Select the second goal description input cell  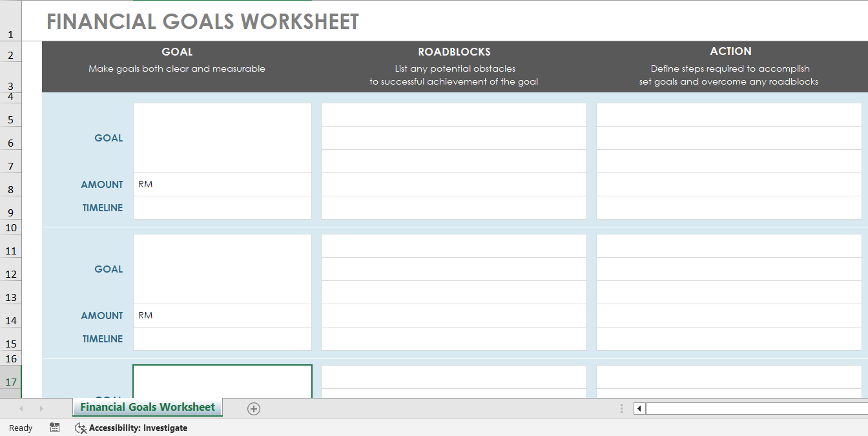(222, 269)
